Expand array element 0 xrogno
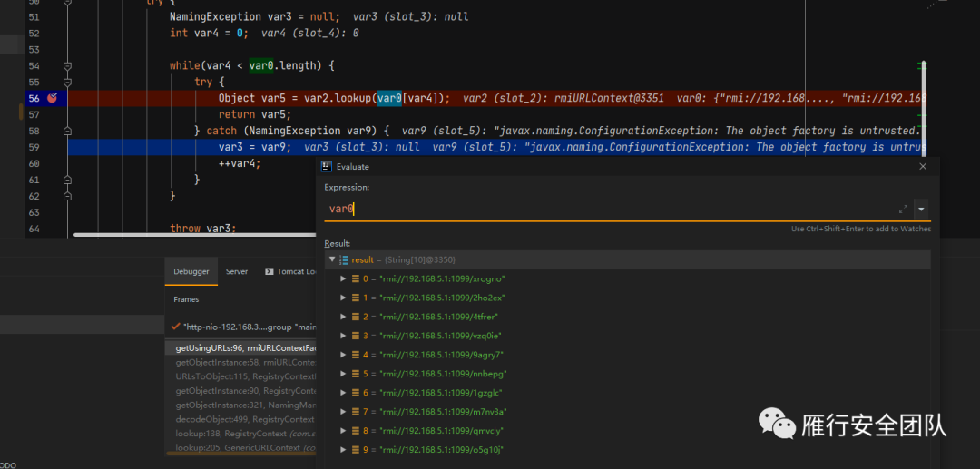Screen dimensions: 980x469 pos(342,278)
